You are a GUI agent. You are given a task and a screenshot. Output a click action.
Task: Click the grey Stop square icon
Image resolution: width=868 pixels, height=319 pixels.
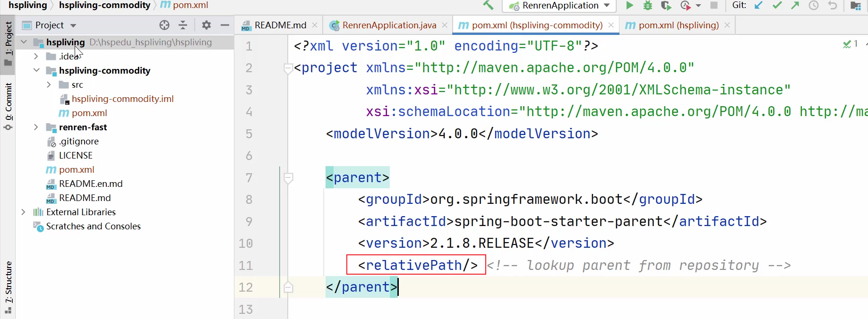(714, 6)
